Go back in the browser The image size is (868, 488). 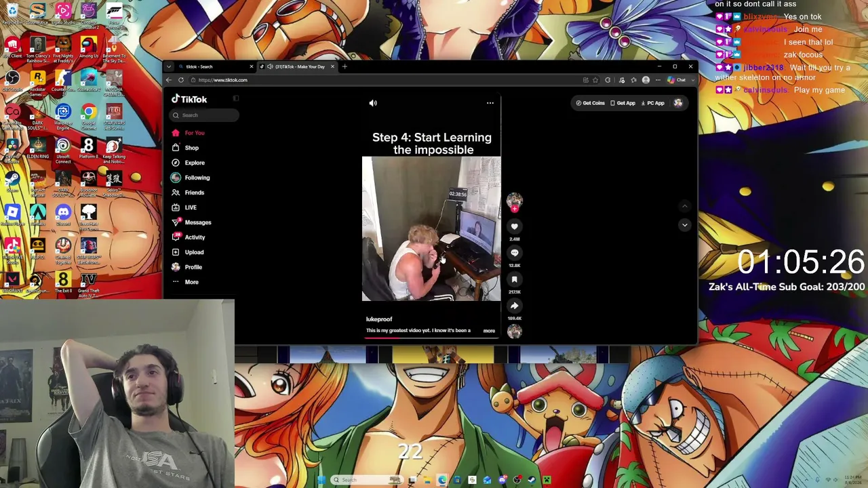169,80
